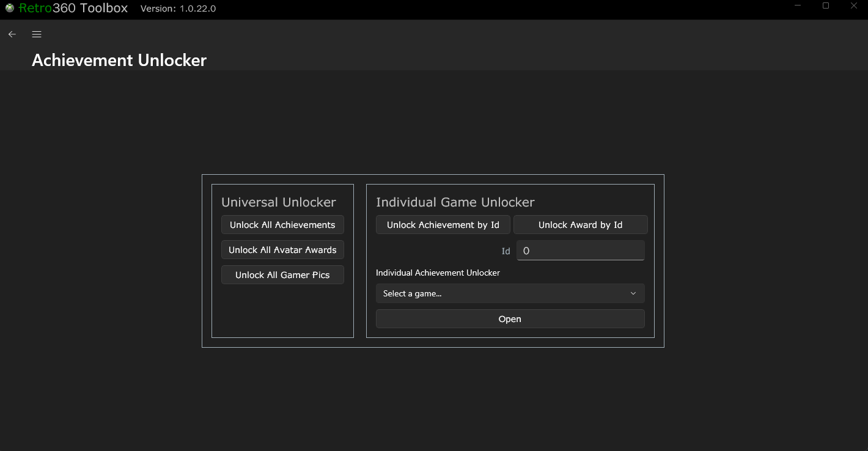868x451 pixels.
Task: Click inside the Id input field
Action: click(x=580, y=251)
